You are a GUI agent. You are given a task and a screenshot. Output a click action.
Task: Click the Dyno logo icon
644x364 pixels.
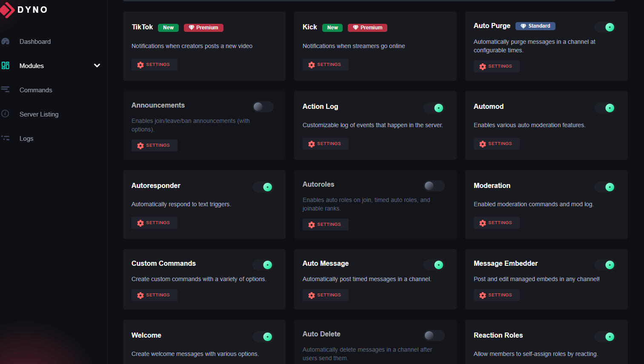[7, 10]
